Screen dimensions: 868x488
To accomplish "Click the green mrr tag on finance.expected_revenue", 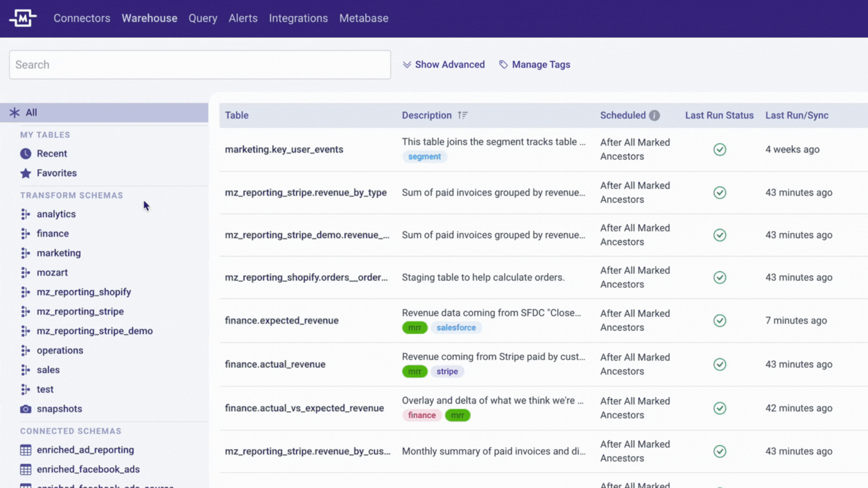I will coord(415,328).
